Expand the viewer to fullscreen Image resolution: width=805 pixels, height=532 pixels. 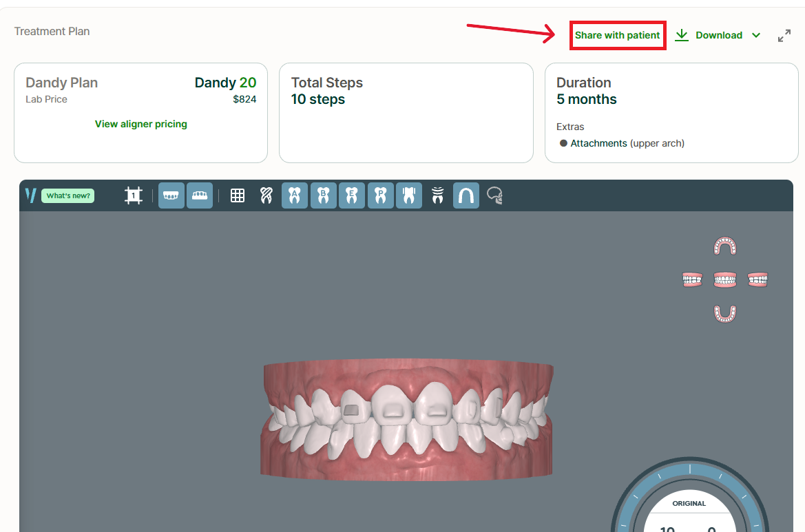(x=784, y=36)
